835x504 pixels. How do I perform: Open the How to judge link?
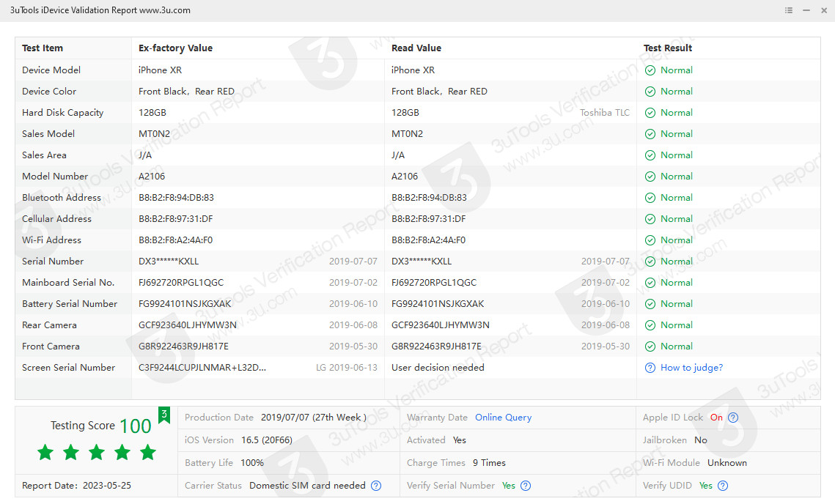(x=691, y=368)
